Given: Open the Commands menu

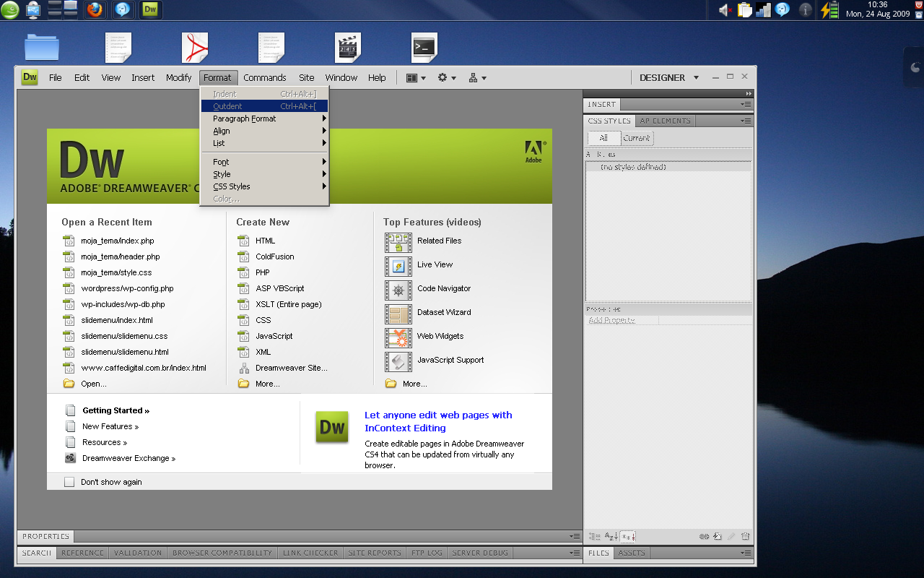Looking at the screenshot, I should (265, 78).
